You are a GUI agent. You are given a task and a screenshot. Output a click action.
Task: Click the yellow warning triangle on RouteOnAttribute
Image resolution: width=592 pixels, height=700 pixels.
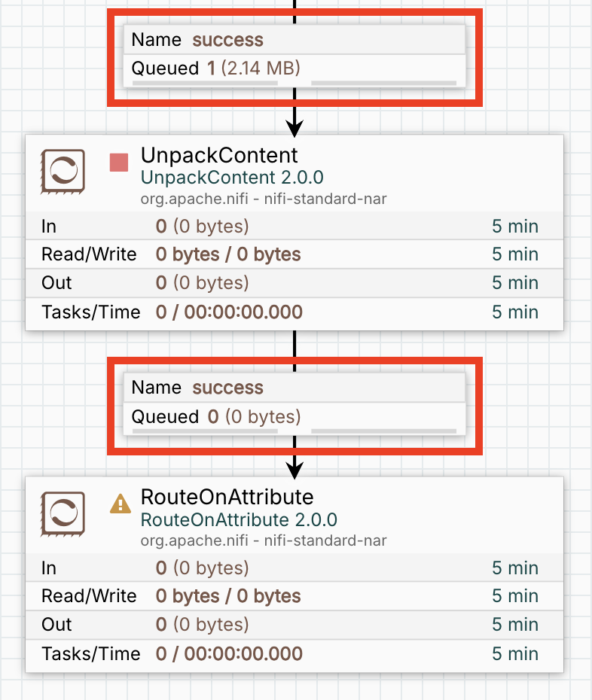[x=119, y=504]
